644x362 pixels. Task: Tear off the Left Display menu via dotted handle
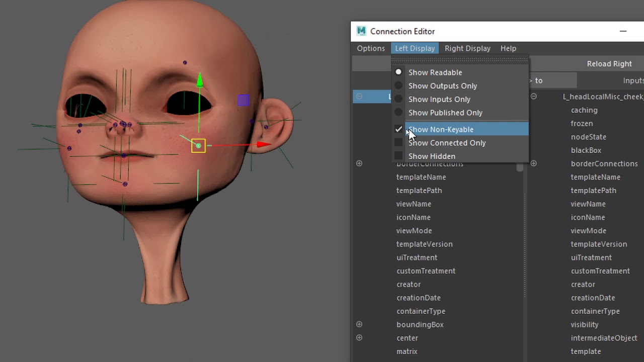460,59
